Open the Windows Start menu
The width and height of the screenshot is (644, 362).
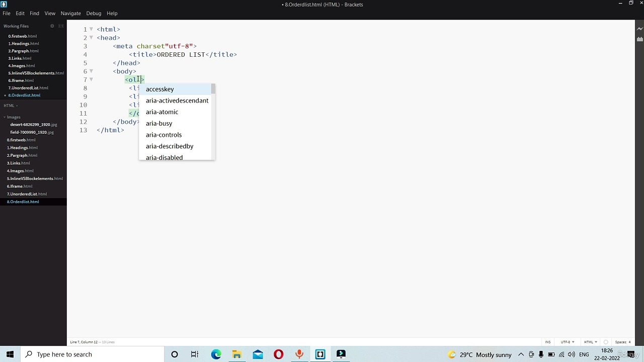coord(10,354)
